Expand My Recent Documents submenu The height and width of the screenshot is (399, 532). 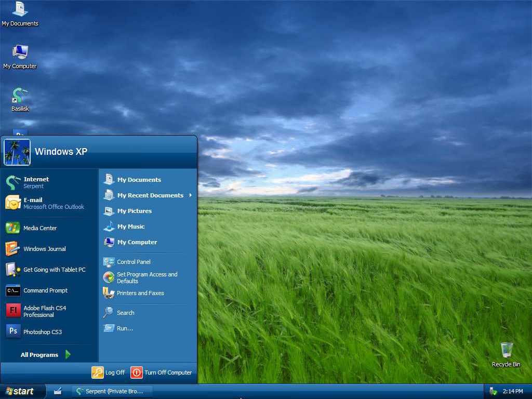pos(150,195)
